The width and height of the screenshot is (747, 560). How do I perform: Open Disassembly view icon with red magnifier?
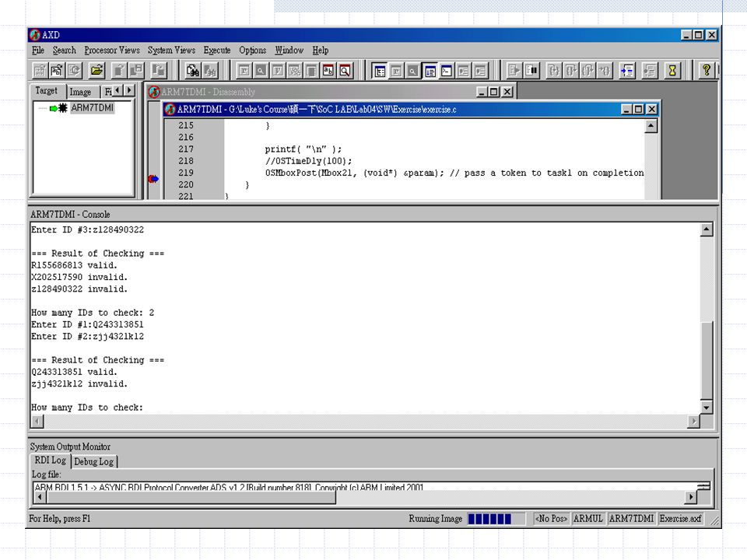click(x=345, y=71)
